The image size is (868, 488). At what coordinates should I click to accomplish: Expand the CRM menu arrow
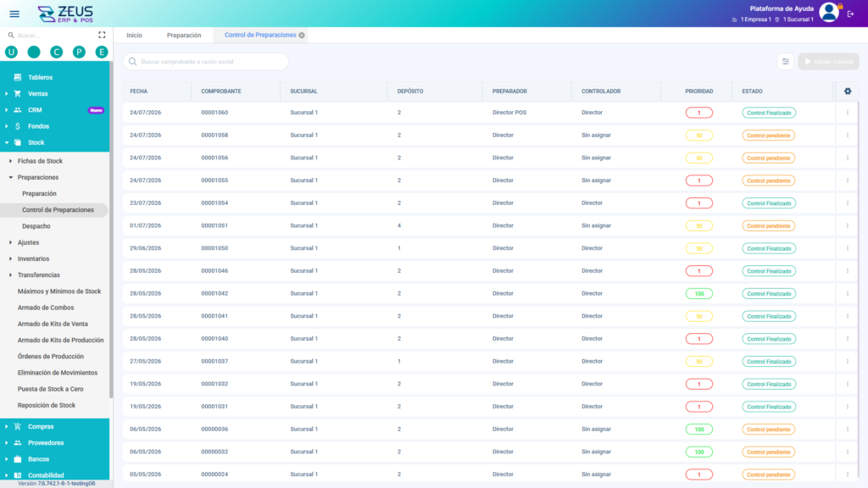pyautogui.click(x=7, y=110)
